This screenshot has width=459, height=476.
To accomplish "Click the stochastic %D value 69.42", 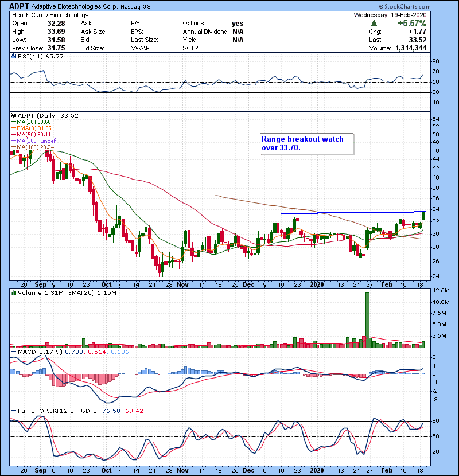I will tap(134, 411).
